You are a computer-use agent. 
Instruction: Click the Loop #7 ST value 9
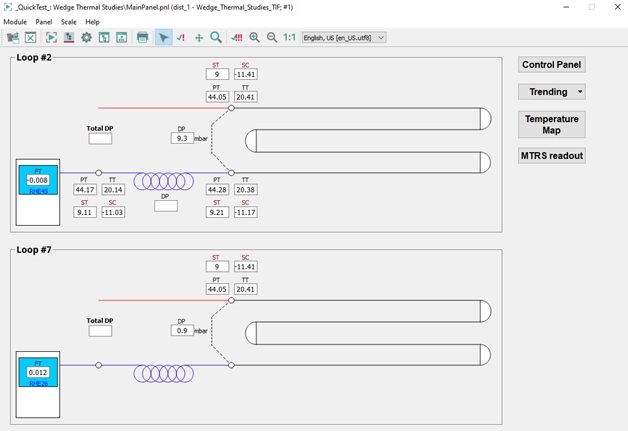click(x=217, y=267)
